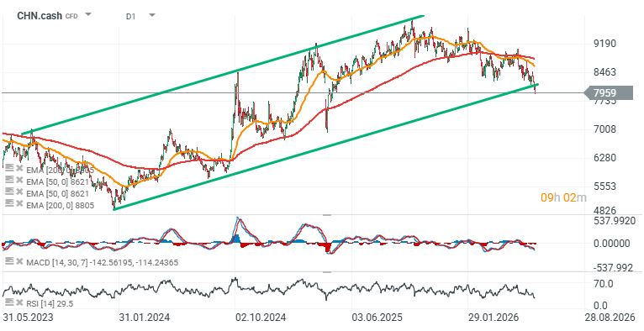Click the 537.9920 MACD scale value
Viewport: 644px width, 331px height.
click(x=615, y=221)
